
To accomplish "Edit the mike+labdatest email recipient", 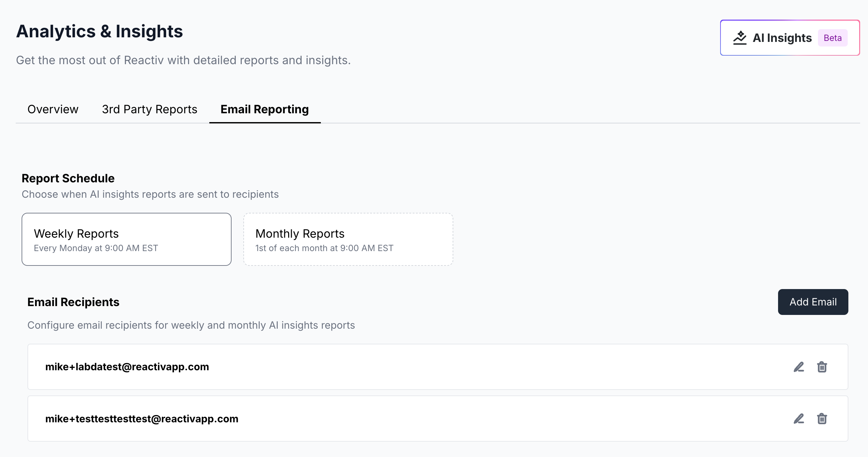I will pos(799,367).
